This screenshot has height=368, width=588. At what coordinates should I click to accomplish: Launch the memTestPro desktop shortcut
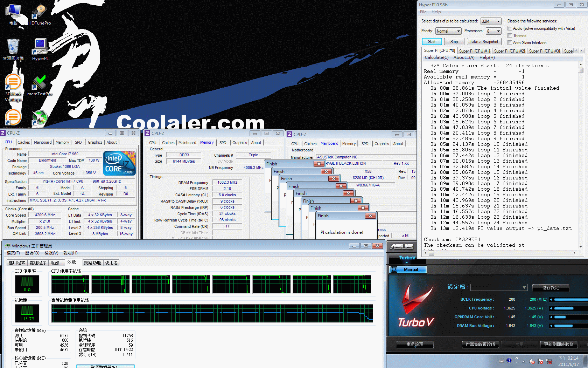click(x=40, y=85)
